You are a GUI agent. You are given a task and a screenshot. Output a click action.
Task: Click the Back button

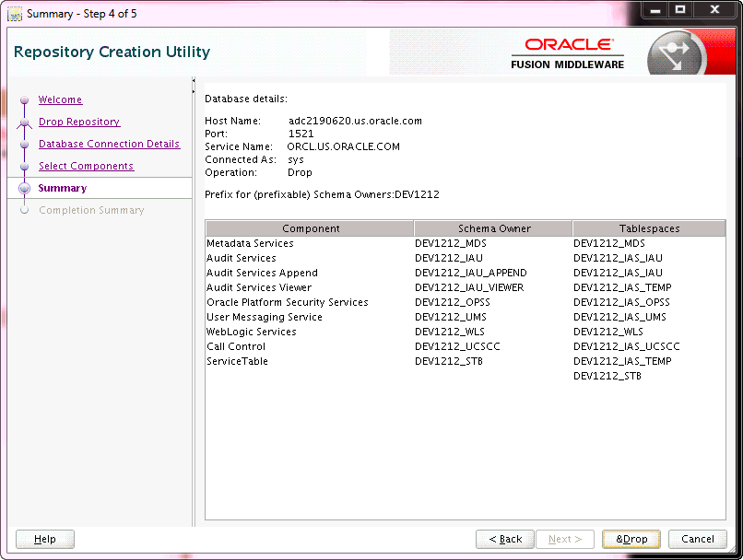click(505, 539)
